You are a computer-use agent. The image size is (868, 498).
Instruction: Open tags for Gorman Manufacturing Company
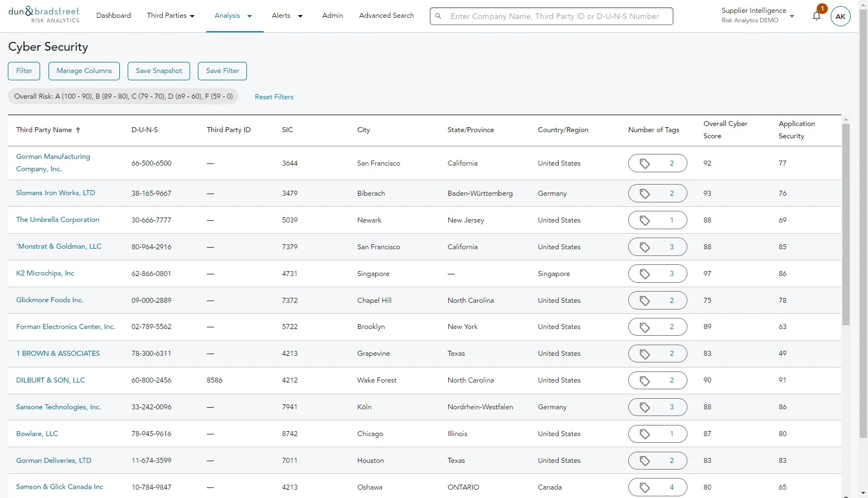coord(657,163)
